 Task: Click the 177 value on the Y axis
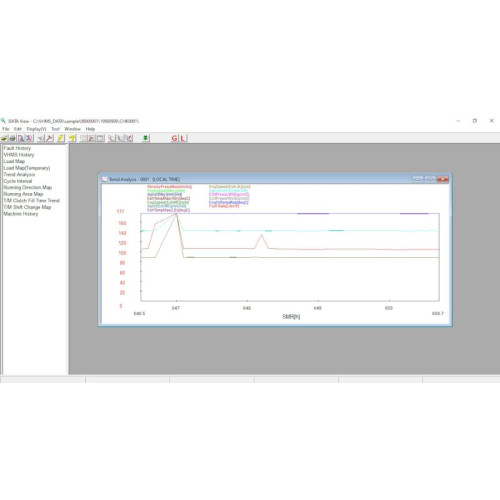point(120,211)
